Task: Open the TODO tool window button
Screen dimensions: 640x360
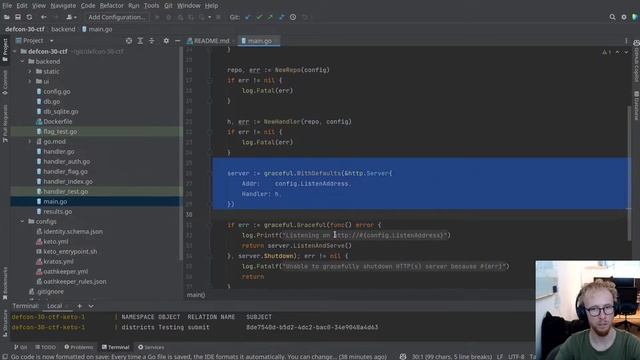Action: [x=45, y=347]
